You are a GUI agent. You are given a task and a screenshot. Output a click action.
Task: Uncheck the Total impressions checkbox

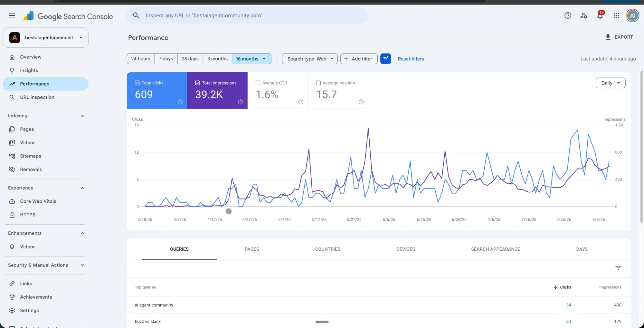(x=197, y=83)
